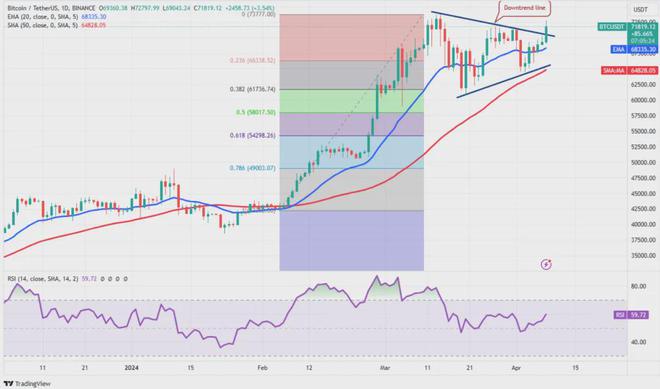Click the 80.00 level on the RSI axis
660x389 pixels.
point(639,286)
